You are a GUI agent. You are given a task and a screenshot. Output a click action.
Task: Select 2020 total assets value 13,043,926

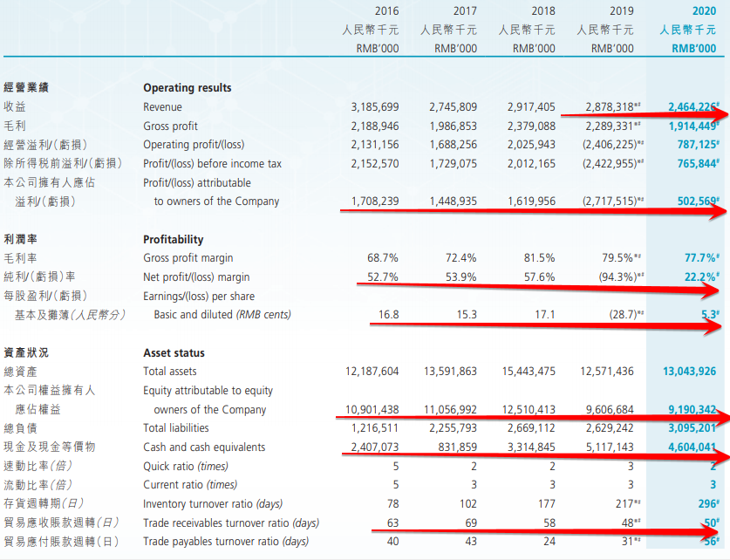[x=689, y=372]
